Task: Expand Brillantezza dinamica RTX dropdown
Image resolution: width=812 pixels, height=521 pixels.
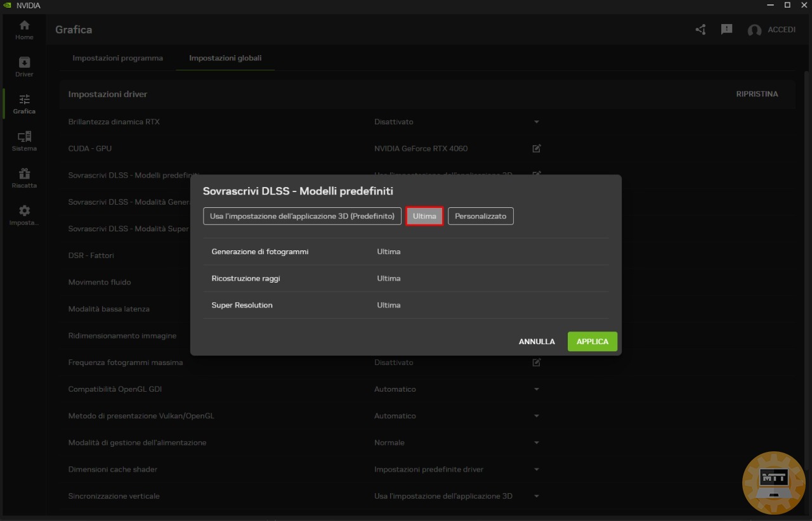Action: click(536, 122)
